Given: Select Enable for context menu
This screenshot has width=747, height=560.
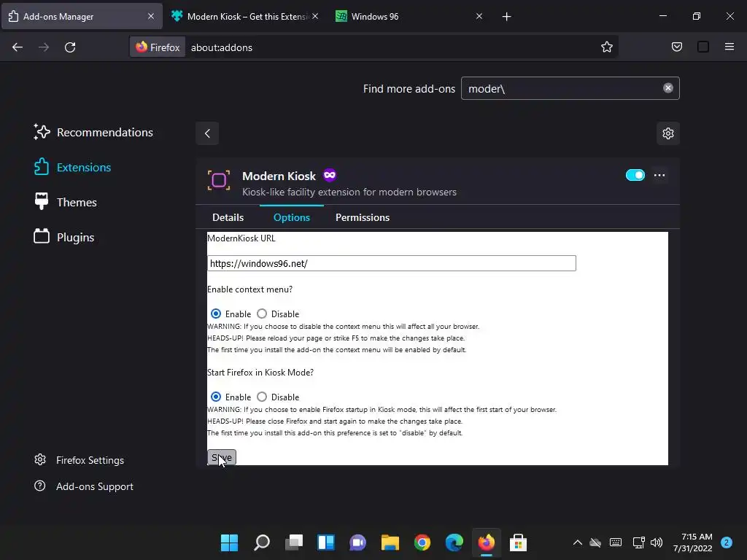Looking at the screenshot, I should [x=216, y=314].
